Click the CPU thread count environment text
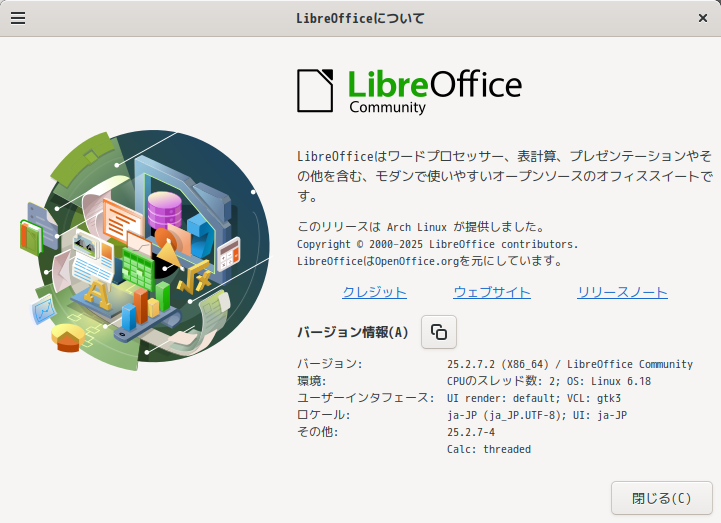 [549, 381]
